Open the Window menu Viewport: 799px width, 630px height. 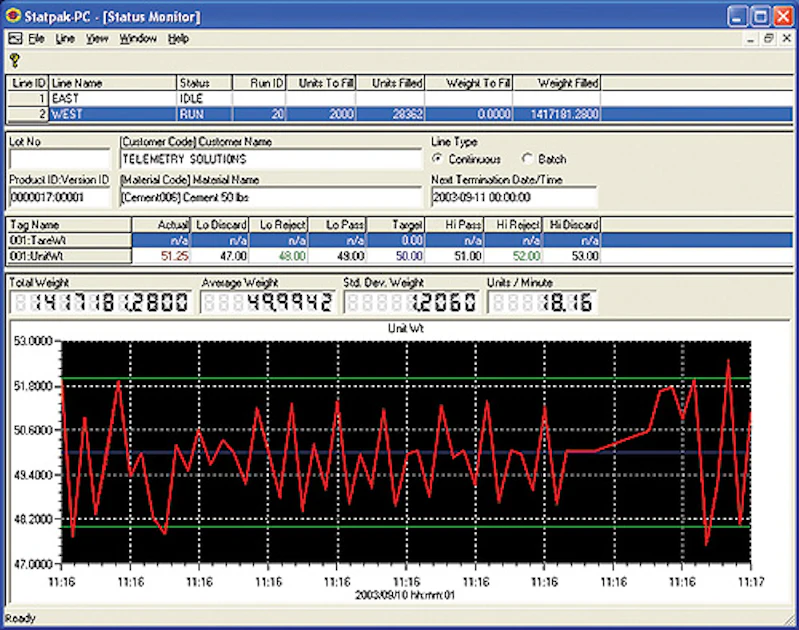[x=138, y=38]
